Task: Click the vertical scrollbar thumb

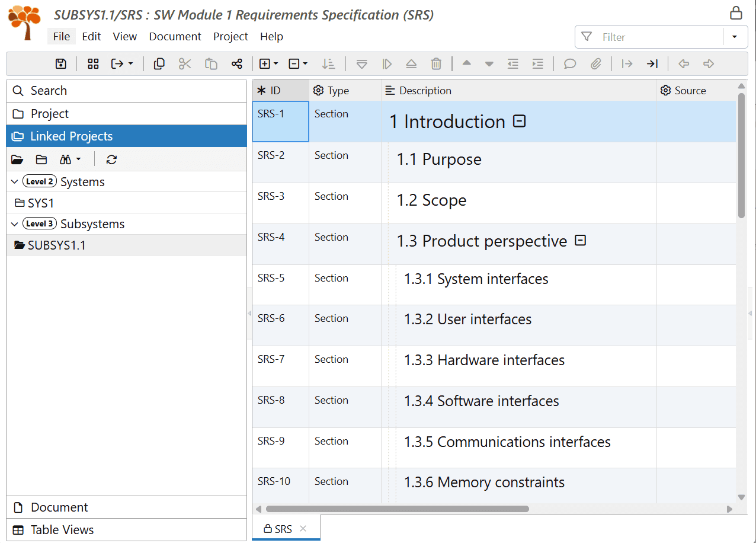Action: [x=741, y=155]
